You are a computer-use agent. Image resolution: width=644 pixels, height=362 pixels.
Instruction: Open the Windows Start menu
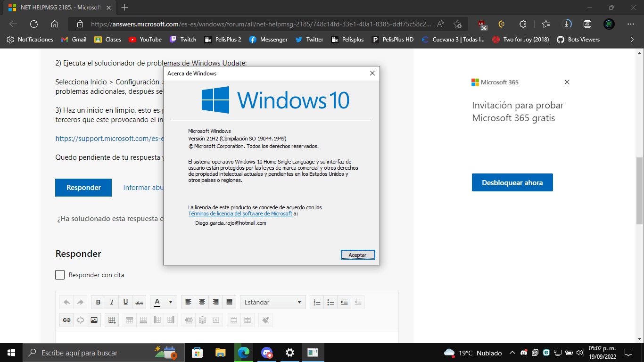(11, 353)
